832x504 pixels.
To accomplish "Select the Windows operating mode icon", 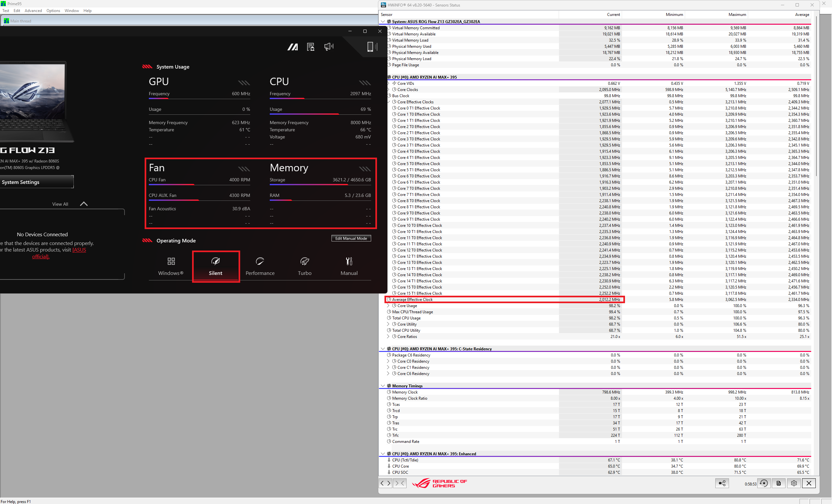I will click(x=171, y=261).
